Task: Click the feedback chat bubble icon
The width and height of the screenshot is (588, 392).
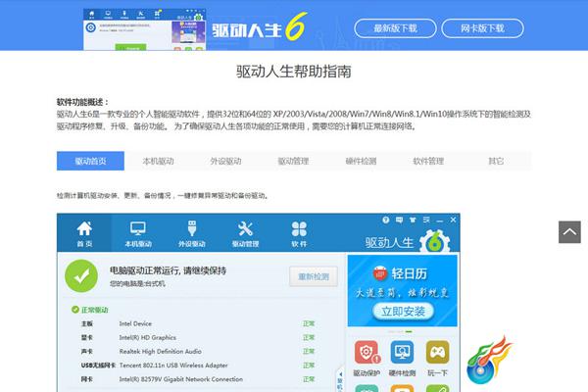Action: (399, 220)
